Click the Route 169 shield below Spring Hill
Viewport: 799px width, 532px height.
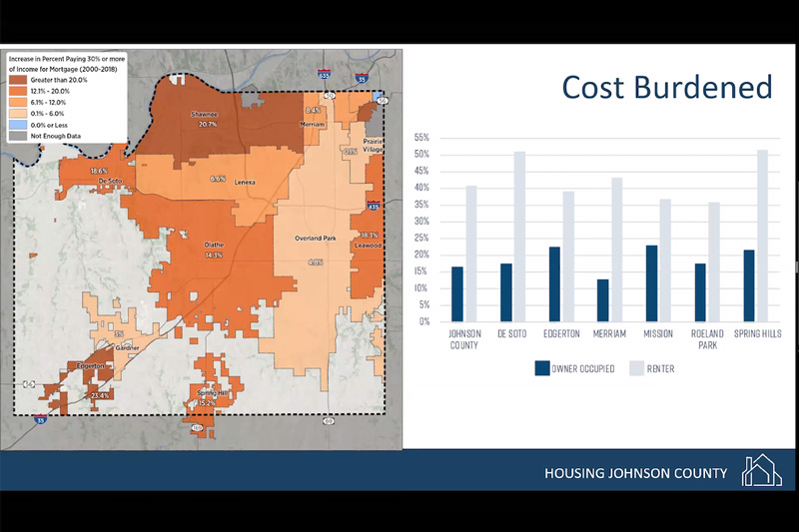198,427
